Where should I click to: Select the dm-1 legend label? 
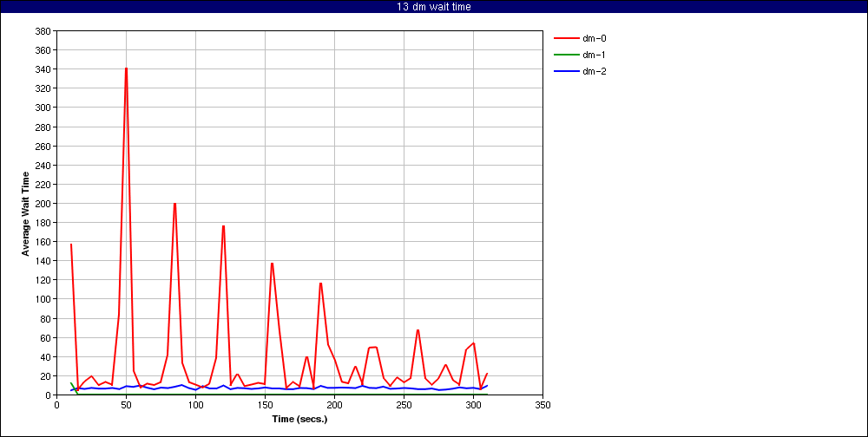click(595, 55)
